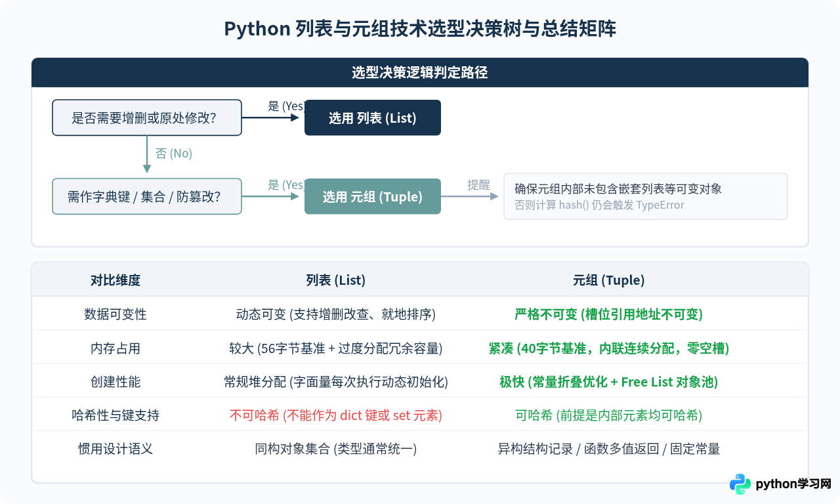This screenshot has height=504, width=840.
Task: Click the '对比维度' column header
Action: point(115,280)
